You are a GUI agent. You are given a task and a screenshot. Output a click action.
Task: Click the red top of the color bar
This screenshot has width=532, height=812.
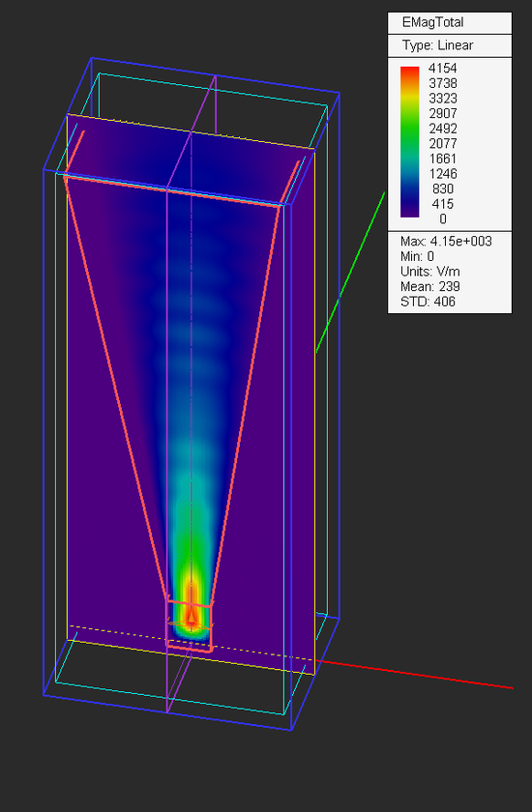[x=409, y=71]
